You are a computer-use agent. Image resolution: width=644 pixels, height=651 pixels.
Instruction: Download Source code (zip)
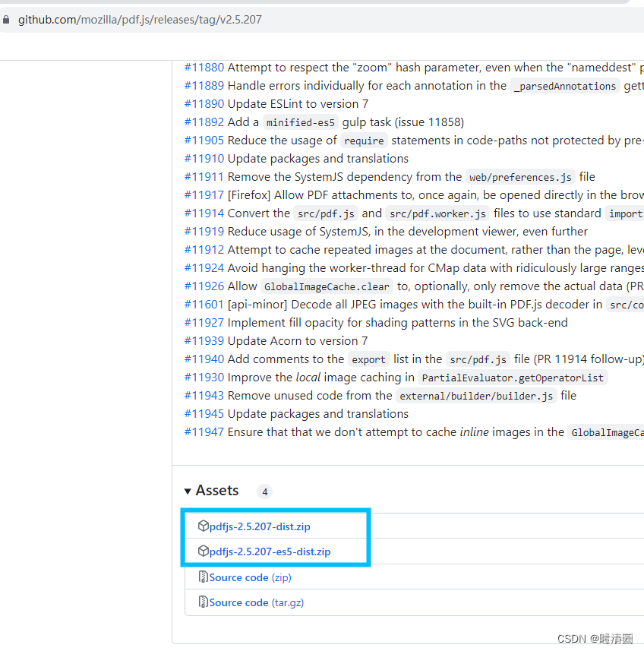[x=250, y=577]
